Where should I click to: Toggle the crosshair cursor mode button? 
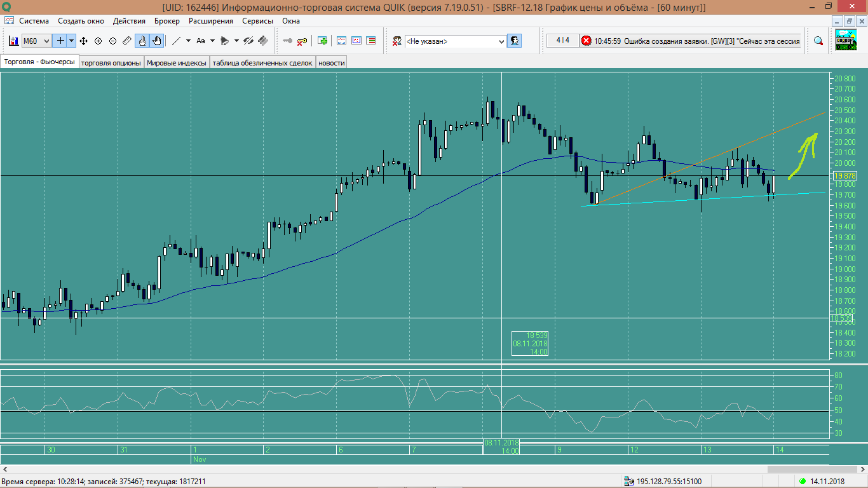click(x=60, y=41)
